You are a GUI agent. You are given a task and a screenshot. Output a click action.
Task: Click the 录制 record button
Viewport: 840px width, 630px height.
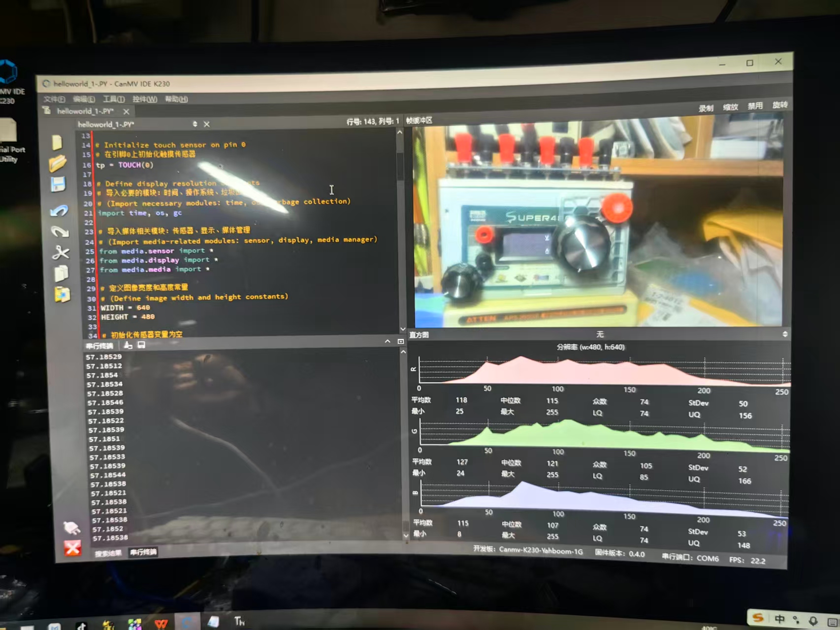pyautogui.click(x=706, y=108)
